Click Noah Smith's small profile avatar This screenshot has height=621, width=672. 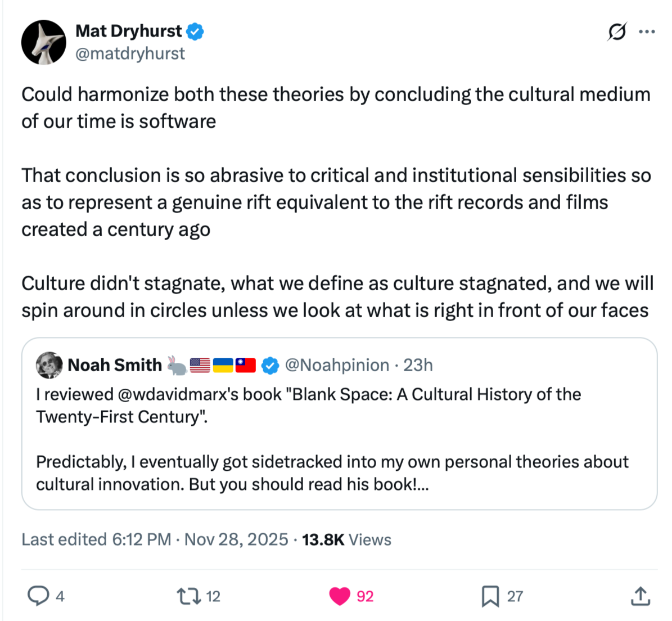coord(49,365)
